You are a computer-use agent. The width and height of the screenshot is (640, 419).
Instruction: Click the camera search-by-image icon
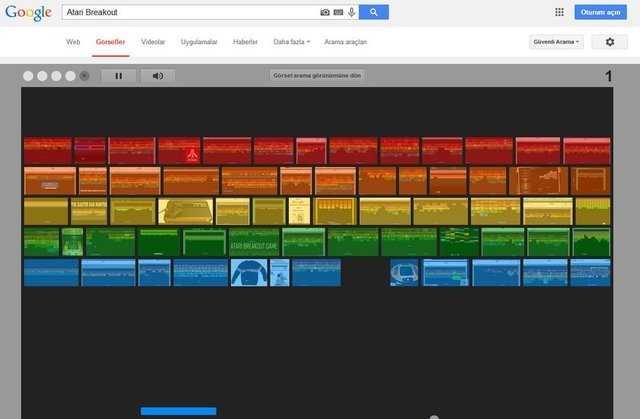(x=324, y=12)
